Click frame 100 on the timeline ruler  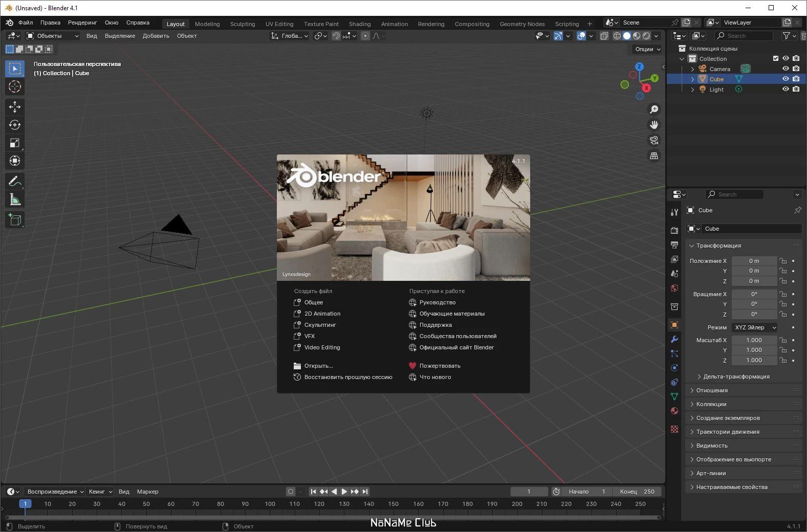coord(270,504)
